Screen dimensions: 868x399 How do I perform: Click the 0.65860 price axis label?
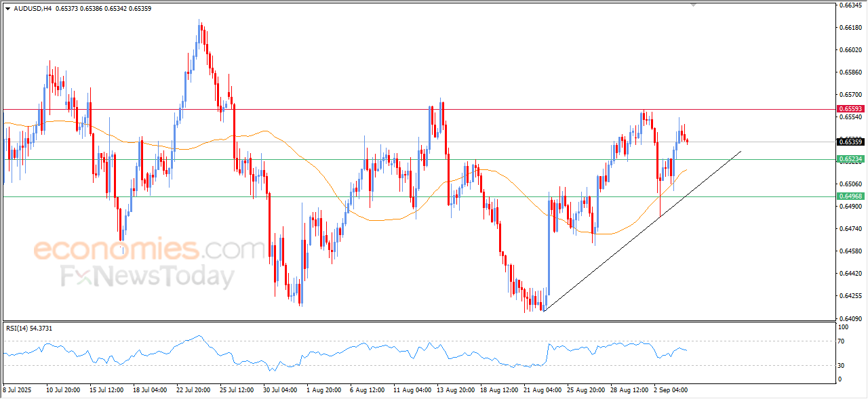pos(850,72)
